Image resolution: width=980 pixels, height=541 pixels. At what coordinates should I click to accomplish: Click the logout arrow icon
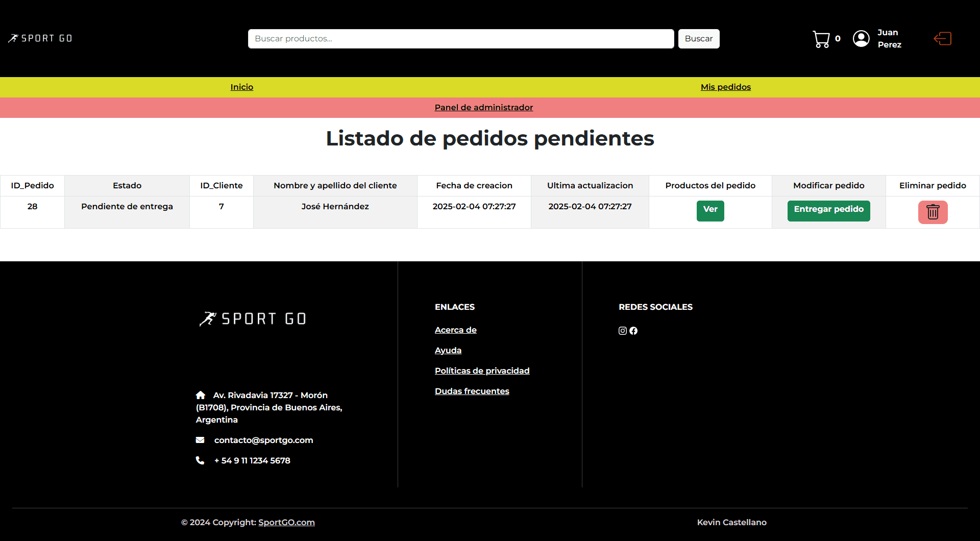pyautogui.click(x=942, y=38)
